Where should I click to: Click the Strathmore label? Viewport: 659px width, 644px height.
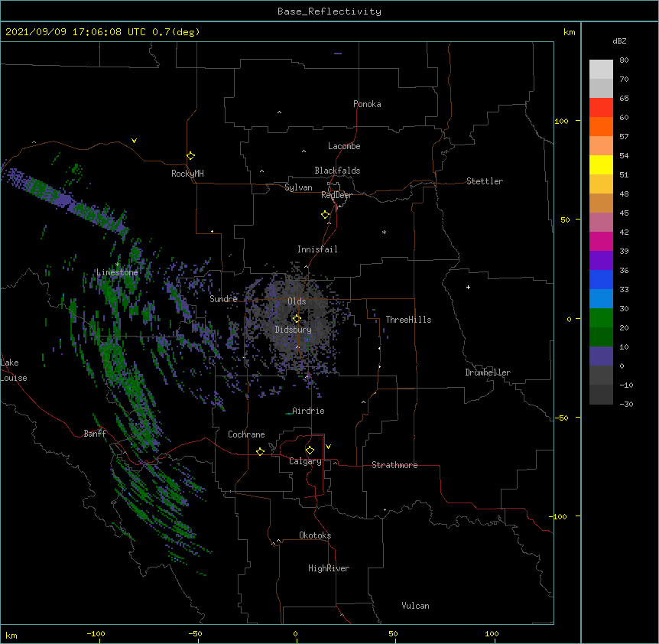click(x=394, y=465)
